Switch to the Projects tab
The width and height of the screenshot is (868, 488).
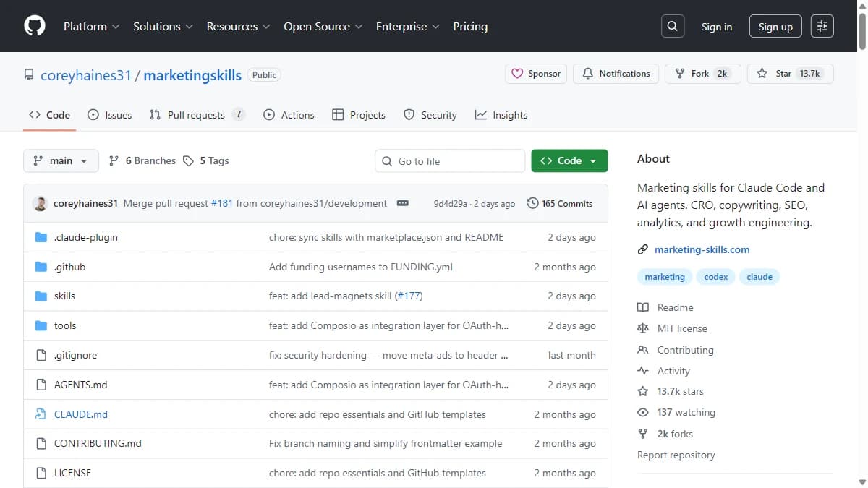click(359, 115)
